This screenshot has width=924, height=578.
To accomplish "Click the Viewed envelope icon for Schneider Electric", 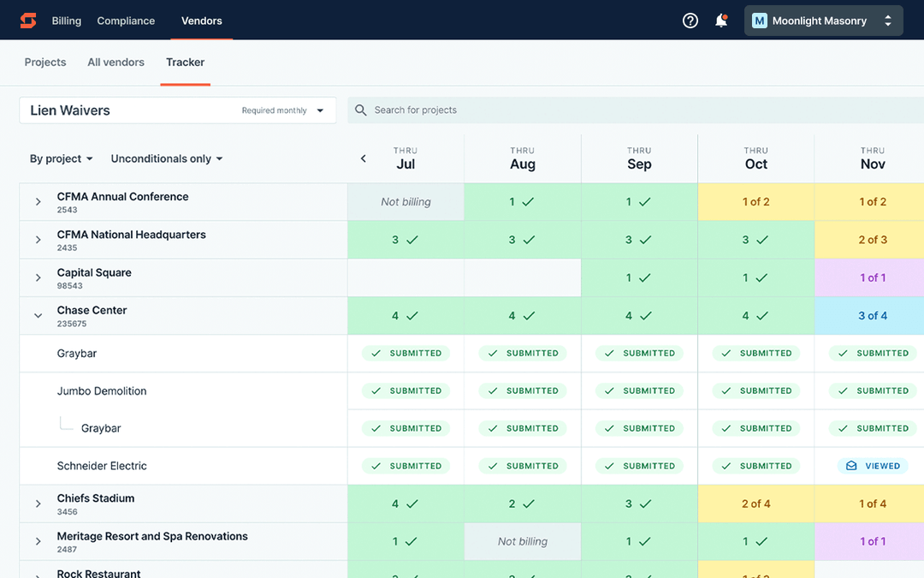I will pyautogui.click(x=850, y=466).
